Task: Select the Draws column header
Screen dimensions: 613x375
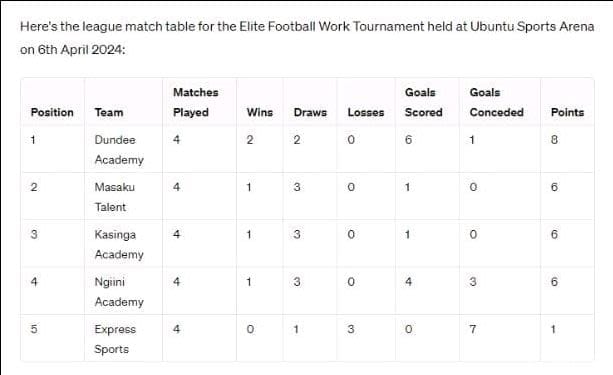Action: tap(310, 113)
